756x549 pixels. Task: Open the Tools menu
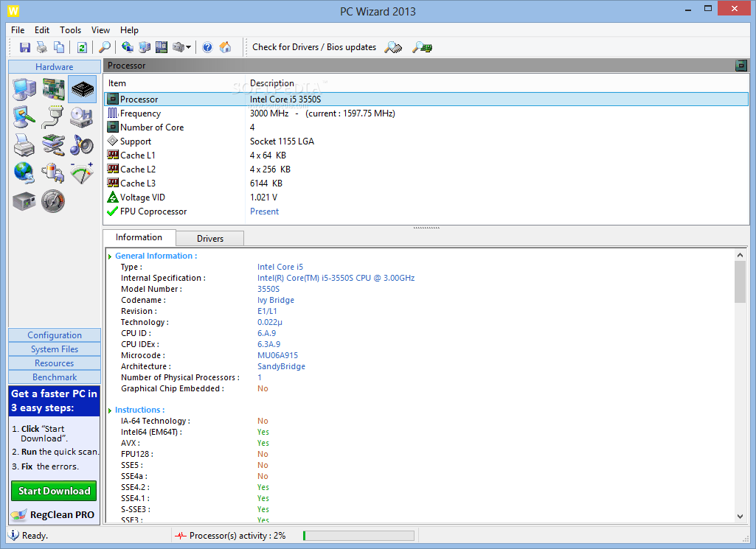click(70, 30)
